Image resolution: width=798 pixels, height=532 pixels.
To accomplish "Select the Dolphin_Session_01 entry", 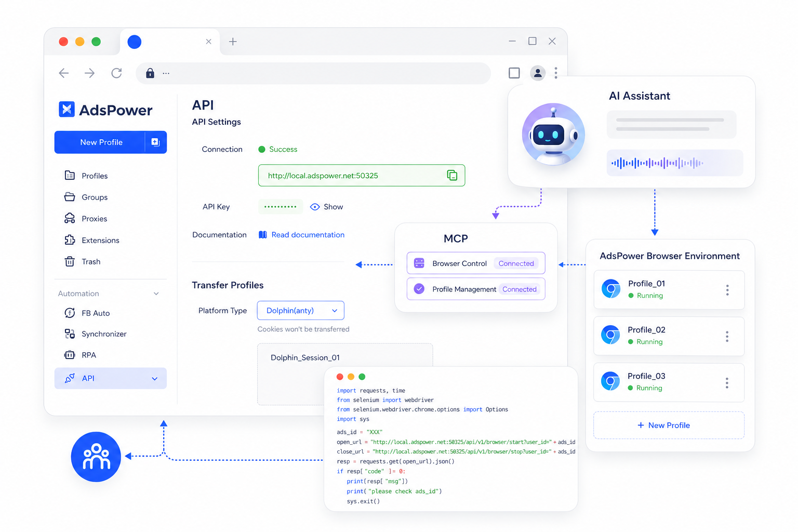I will click(305, 357).
